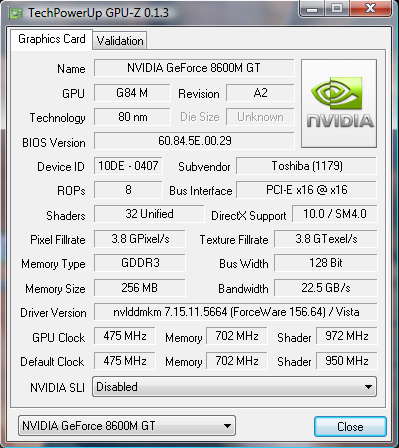Screen dimensions: 399x448
Task: Click the 'DirectX Support' label
Action: 249,216
